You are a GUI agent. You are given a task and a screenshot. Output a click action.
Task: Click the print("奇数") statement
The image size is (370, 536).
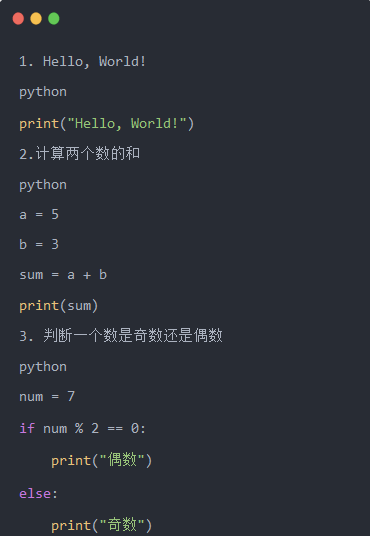point(102,525)
